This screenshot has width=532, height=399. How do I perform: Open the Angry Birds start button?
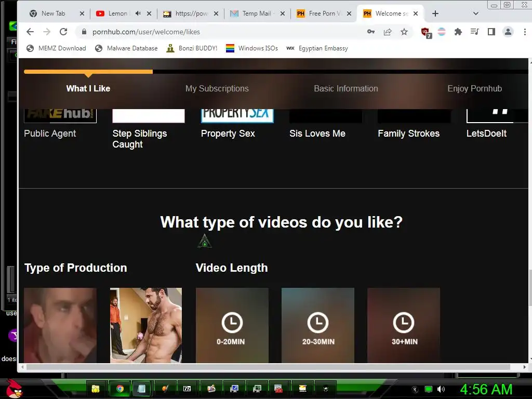pos(14,389)
